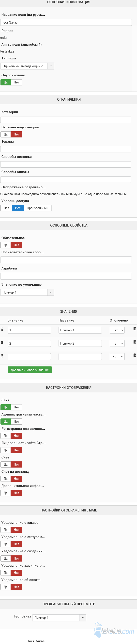Open 'Отключено' select for the empty row
Screen dimensions: 137x644
click(x=117, y=357)
